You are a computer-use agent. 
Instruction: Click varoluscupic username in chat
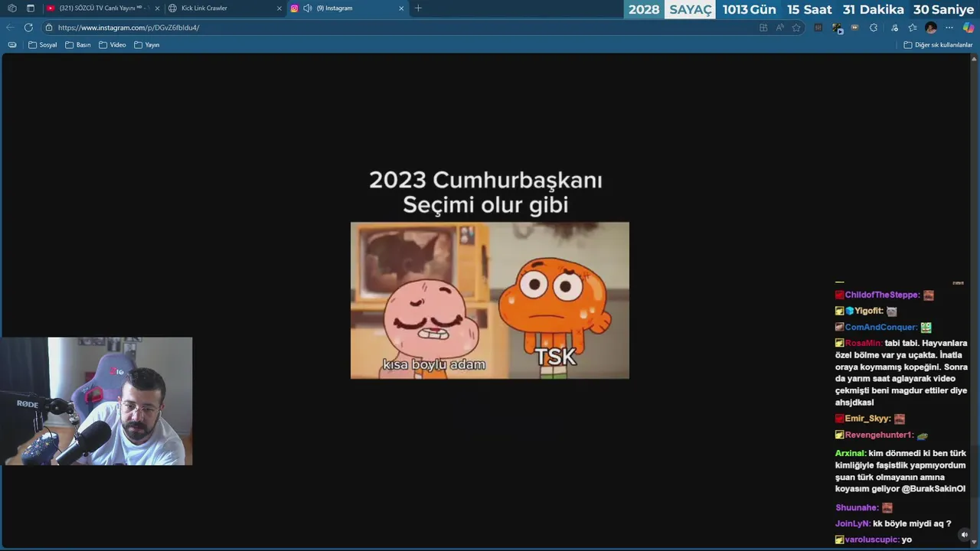(872, 540)
